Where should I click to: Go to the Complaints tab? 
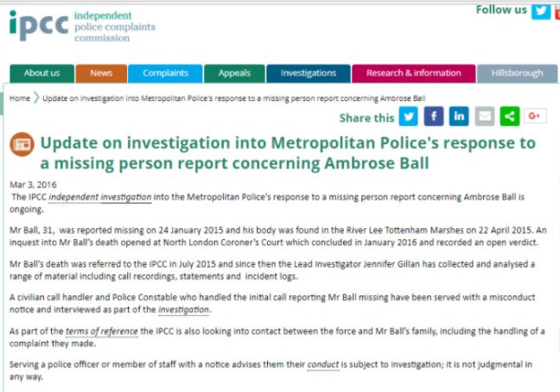(x=165, y=73)
